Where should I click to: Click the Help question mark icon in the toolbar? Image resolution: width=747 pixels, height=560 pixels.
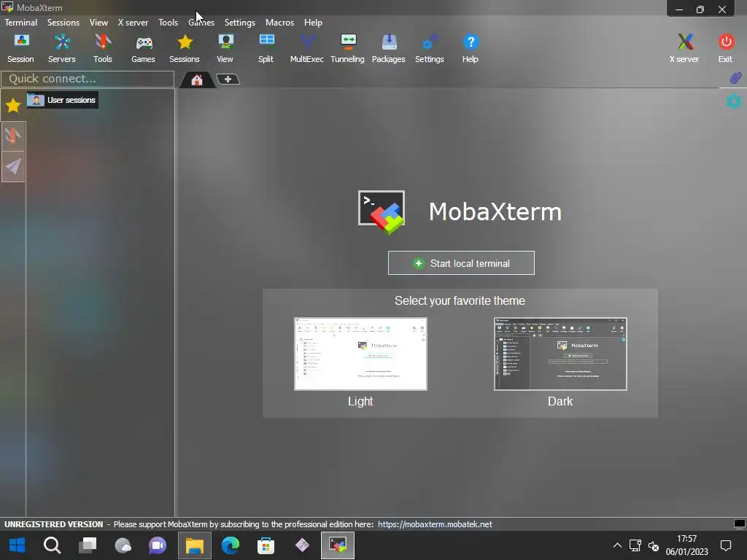[471, 49]
